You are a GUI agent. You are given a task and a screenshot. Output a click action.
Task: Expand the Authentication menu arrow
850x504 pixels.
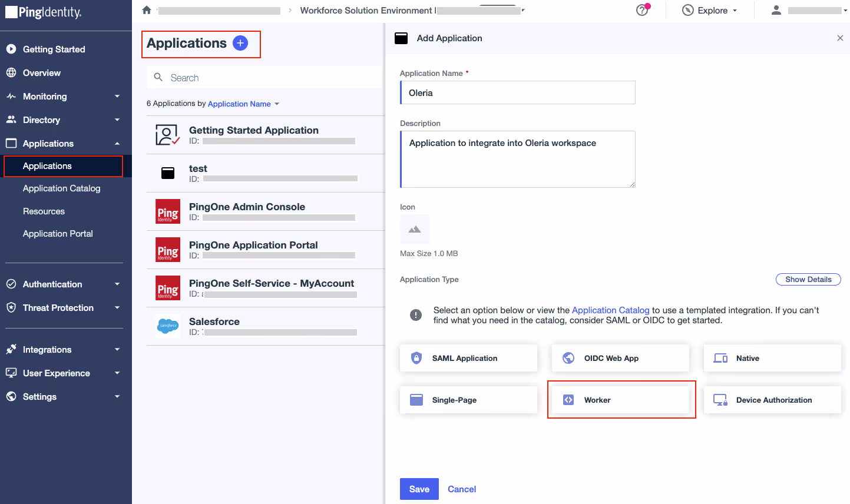click(x=117, y=284)
